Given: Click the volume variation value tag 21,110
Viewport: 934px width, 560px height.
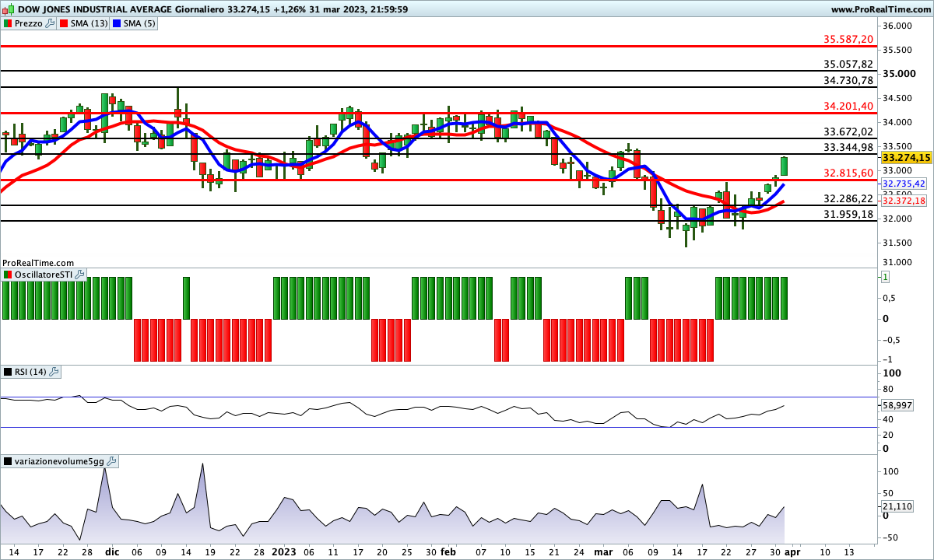Looking at the screenshot, I should click(x=897, y=506).
